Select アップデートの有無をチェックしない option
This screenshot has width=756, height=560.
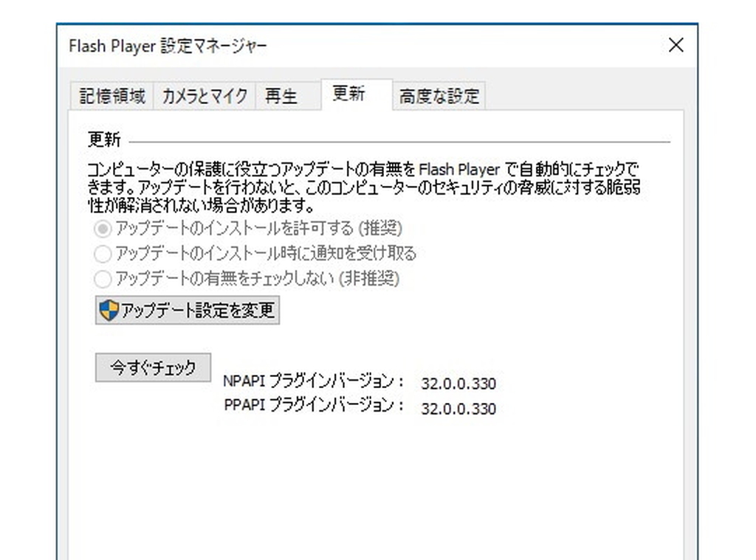pos(103,279)
